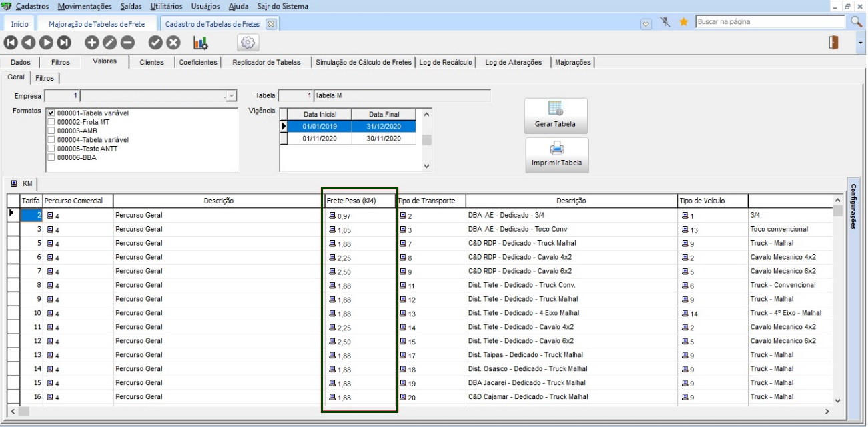Click the gear settings button in toolbar
The width and height of the screenshot is (868, 427).
pyautogui.click(x=248, y=43)
